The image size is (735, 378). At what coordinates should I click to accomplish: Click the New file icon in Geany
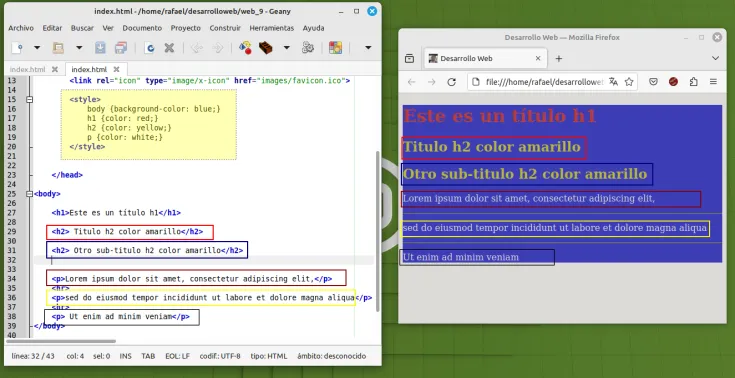tap(17, 47)
